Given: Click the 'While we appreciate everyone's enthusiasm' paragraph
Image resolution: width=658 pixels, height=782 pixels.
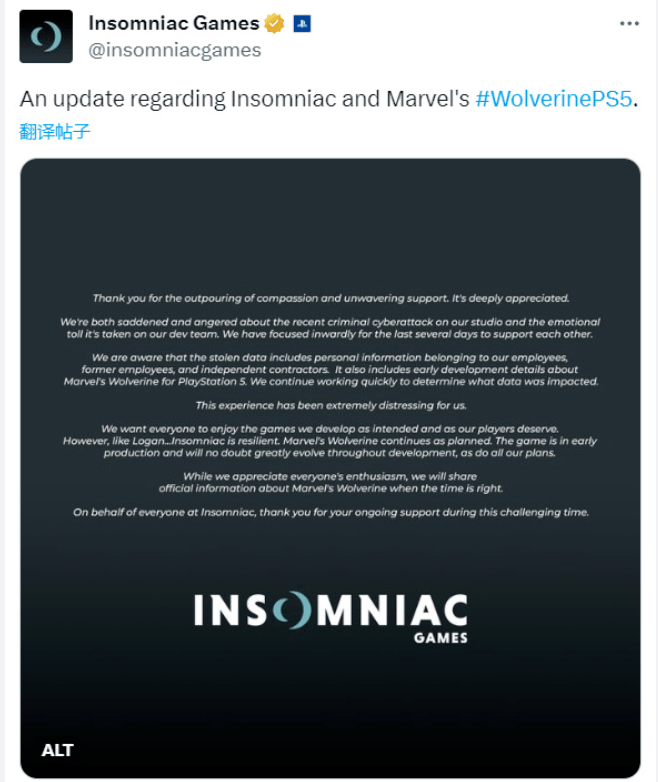Looking at the screenshot, I should pos(330,482).
